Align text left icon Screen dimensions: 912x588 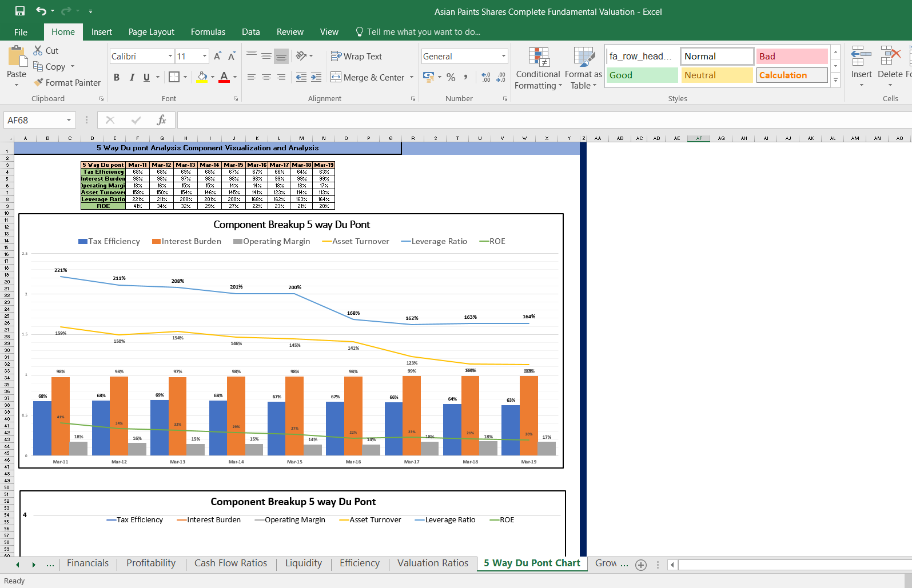point(252,77)
